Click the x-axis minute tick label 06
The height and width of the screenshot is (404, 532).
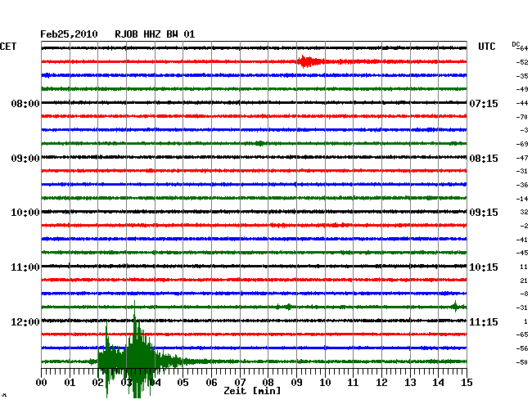[x=211, y=383]
